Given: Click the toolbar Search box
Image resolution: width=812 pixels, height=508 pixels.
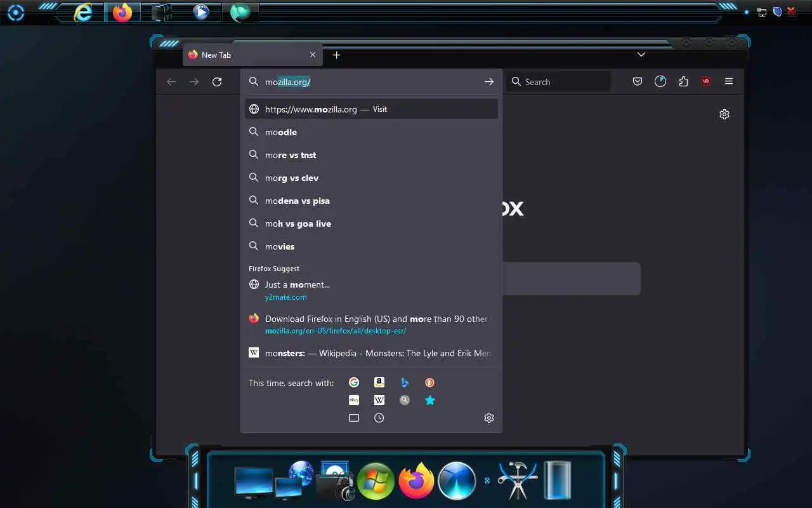Looking at the screenshot, I should [558, 82].
